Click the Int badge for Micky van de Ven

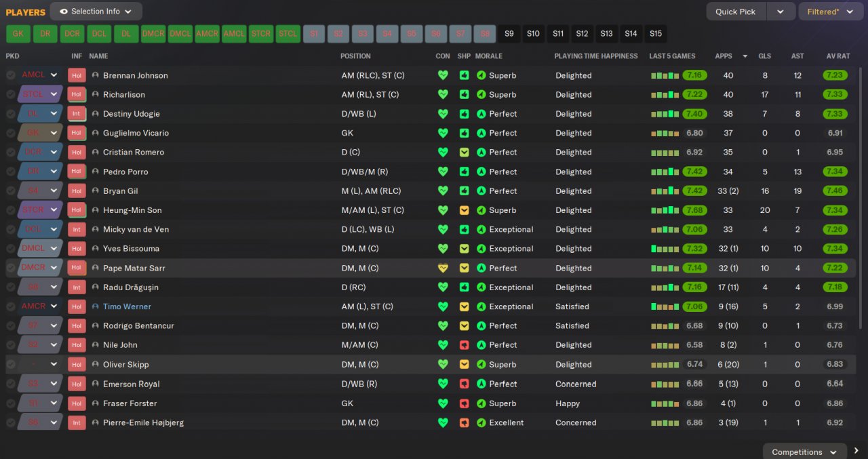tap(77, 230)
